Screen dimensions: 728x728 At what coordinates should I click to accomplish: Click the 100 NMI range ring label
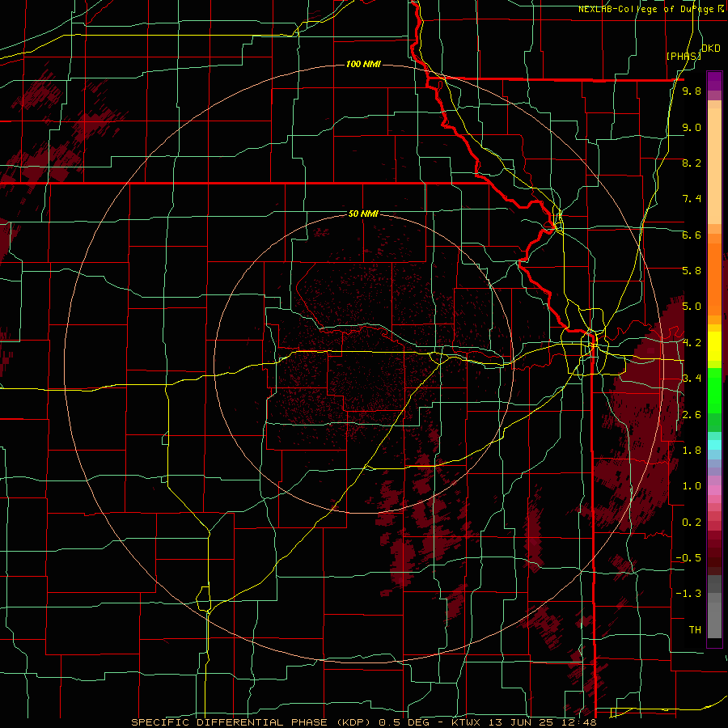tap(363, 64)
